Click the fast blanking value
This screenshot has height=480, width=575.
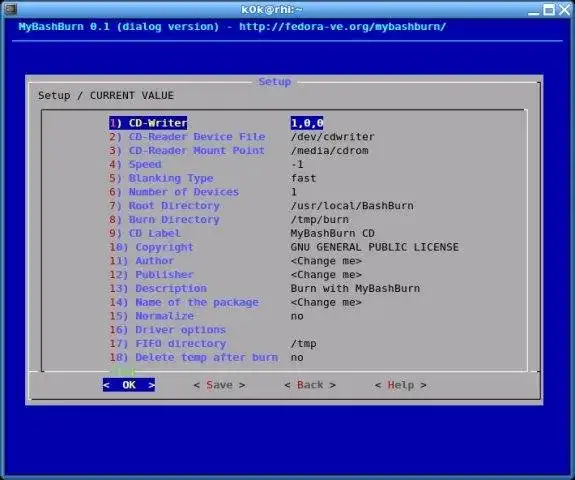pos(303,178)
